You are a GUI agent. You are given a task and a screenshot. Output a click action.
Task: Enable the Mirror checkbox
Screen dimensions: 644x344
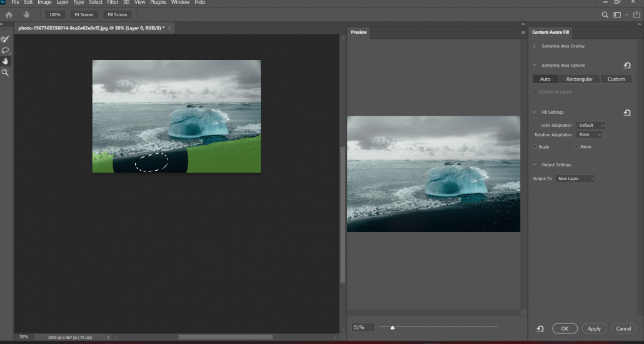click(576, 147)
